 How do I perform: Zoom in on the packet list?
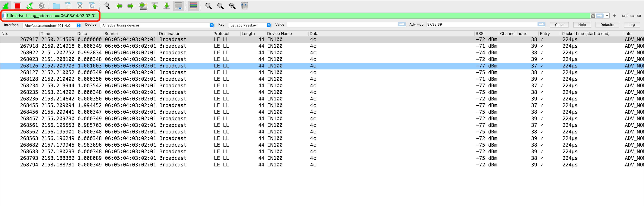pos(208,6)
